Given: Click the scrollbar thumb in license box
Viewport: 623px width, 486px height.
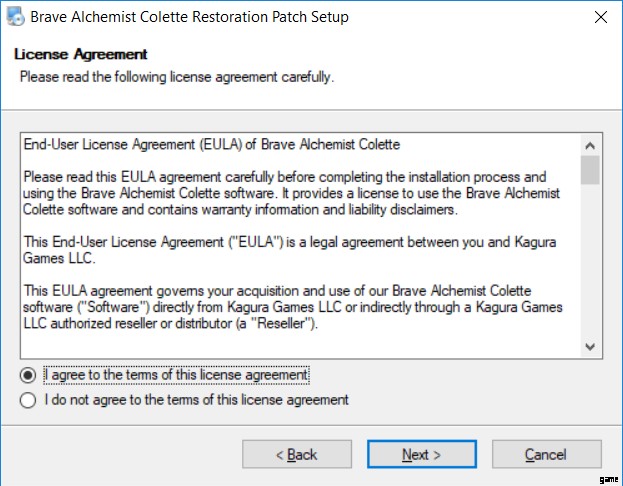Looking at the screenshot, I should [x=590, y=170].
